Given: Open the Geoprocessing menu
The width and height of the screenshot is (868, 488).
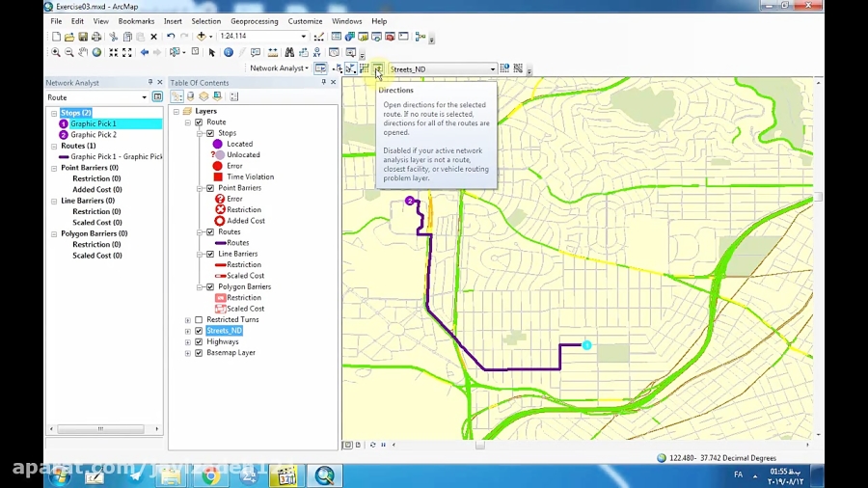Looking at the screenshot, I should tap(254, 21).
